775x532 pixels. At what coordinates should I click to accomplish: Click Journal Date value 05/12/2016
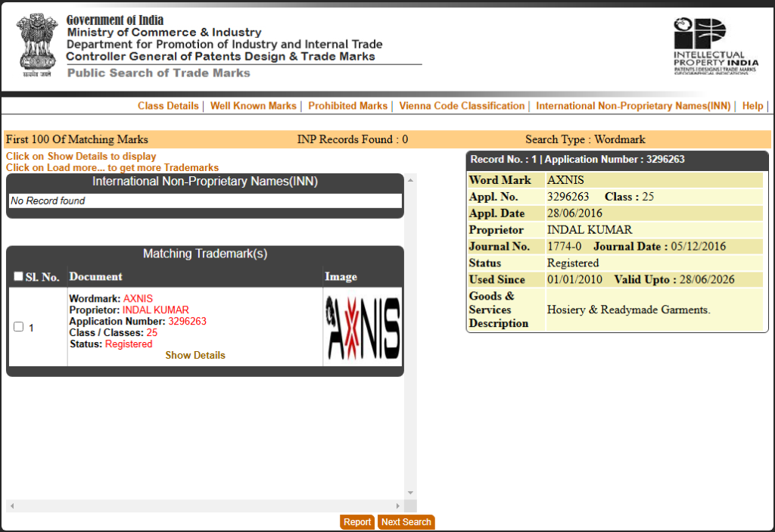pos(698,247)
